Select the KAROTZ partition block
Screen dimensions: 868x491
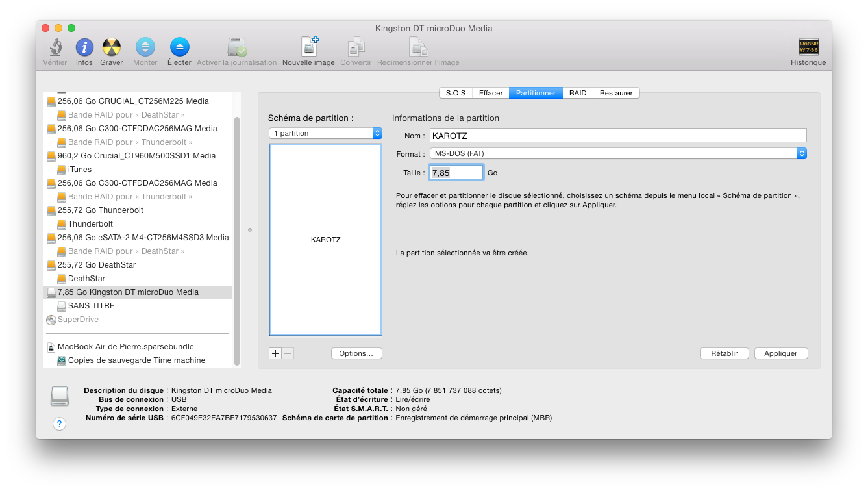pyautogui.click(x=325, y=240)
